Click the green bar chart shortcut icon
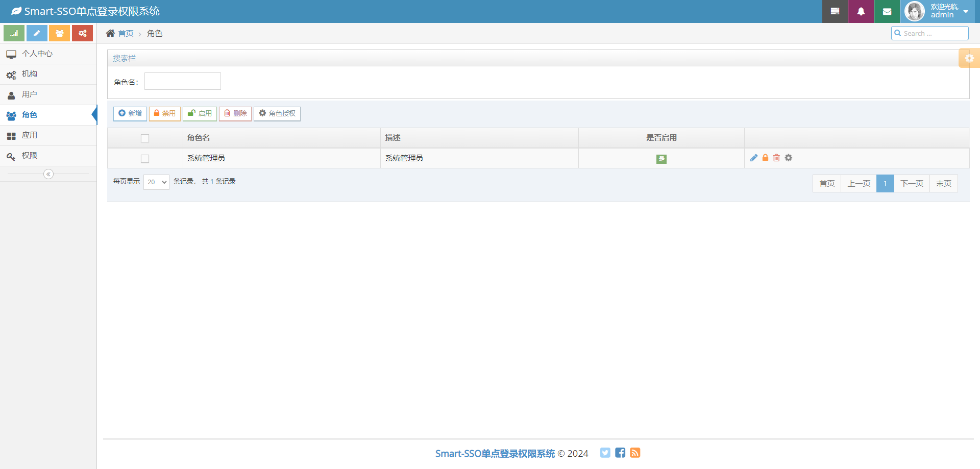 click(x=13, y=33)
